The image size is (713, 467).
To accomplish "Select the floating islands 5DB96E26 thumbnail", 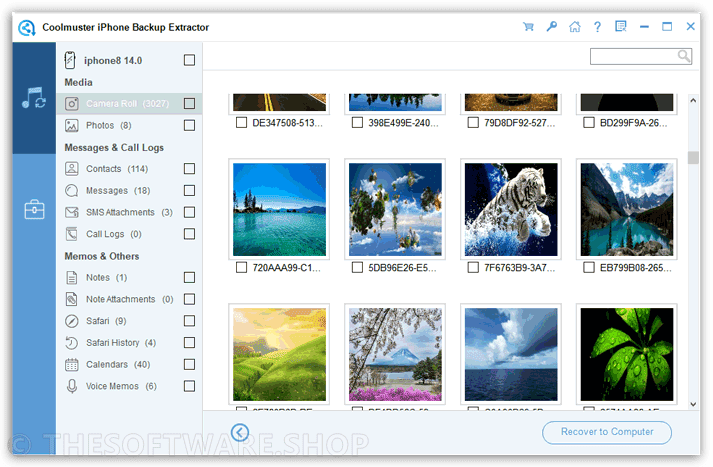I will pyautogui.click(x=395, y=209).
